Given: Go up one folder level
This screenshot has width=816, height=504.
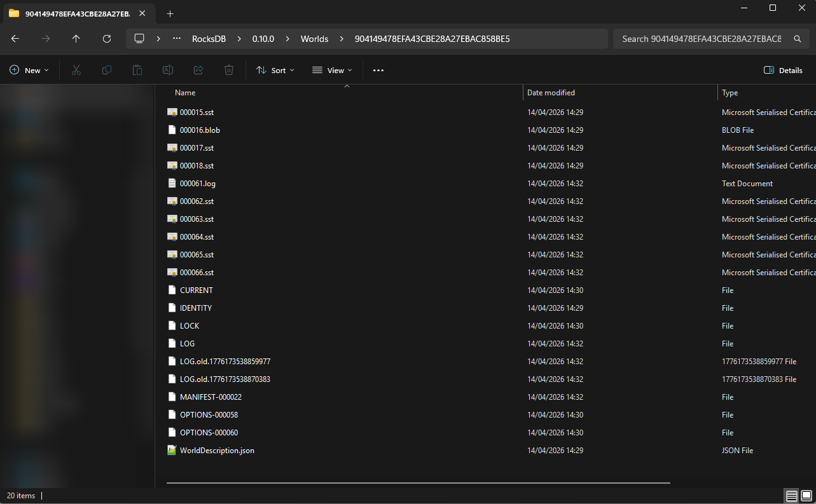Looking at the screenshot, I should (76, 39).
